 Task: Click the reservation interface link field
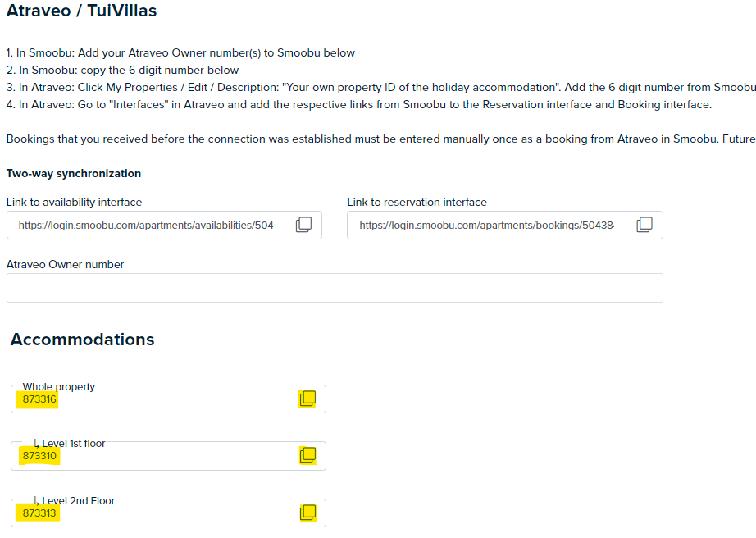click(486, 226)
